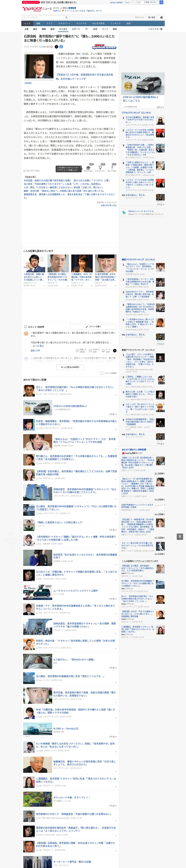Click 記事に関する報告 report icon link
Viewport: 186px width, 868px height.
(31, 171)
